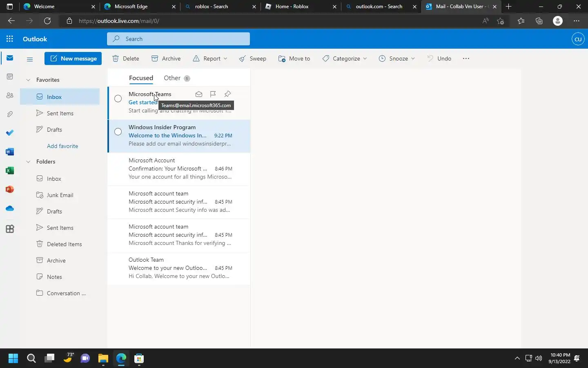Click the browser address bar URL
Screen dimensions: 588x368
coord(119,21)
